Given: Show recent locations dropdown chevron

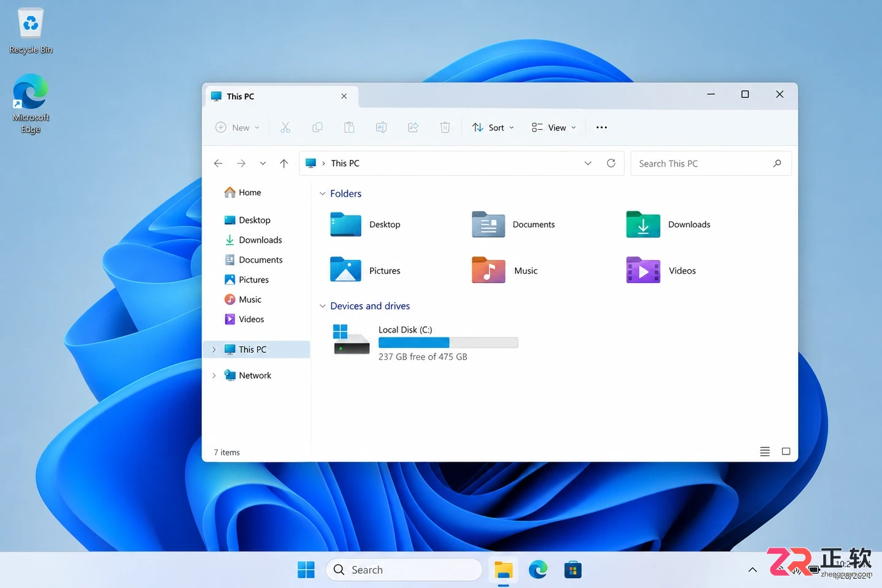Looking at the screenshot, I should click(263, 163).
